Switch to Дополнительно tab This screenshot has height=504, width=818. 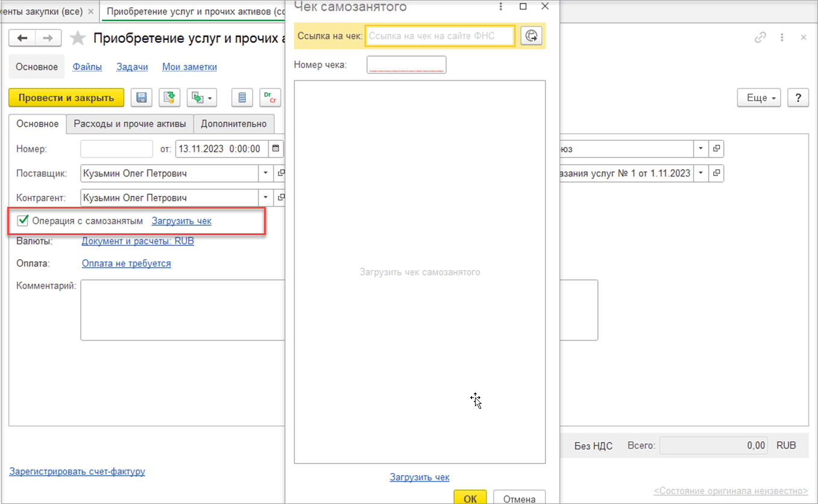(234, 124)
